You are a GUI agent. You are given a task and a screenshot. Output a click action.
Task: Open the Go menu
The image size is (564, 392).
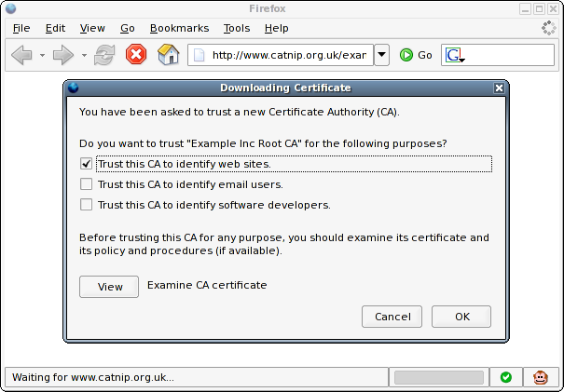coord(128,28)
